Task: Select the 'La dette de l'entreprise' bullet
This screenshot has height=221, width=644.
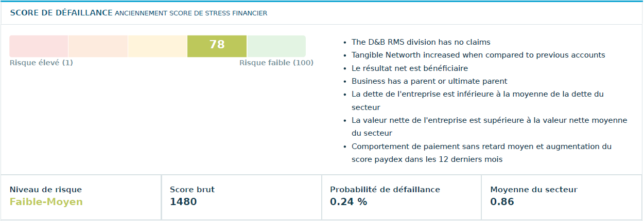Action: tap(477, 95)
